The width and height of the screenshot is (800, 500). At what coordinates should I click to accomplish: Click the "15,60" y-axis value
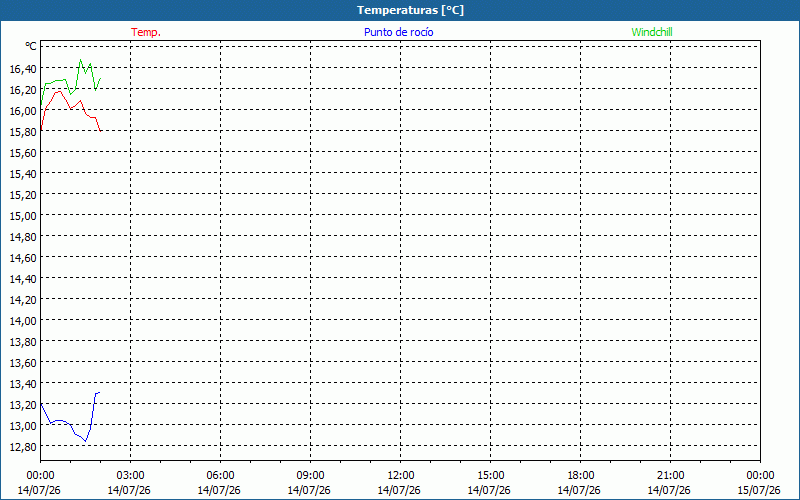point(23,153)
